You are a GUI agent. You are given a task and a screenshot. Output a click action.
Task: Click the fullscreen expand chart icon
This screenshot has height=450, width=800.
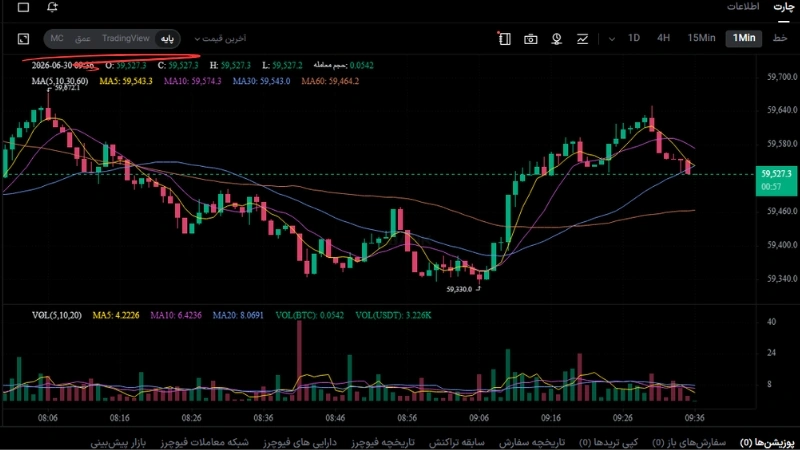(x=23, y=39)
